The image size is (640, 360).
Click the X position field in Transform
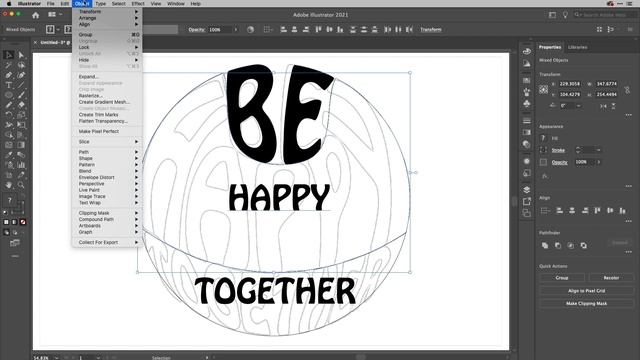point(570,84)
